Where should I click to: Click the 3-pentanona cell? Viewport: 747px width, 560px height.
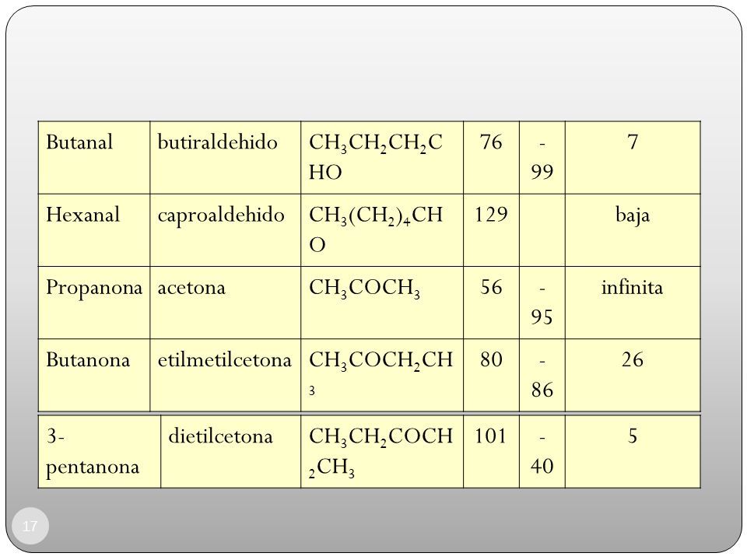pos(100,451)
